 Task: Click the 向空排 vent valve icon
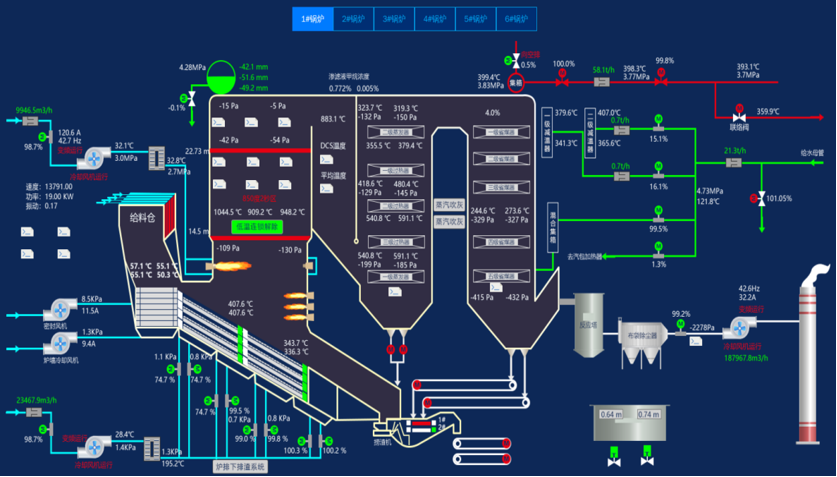point(516,60)
